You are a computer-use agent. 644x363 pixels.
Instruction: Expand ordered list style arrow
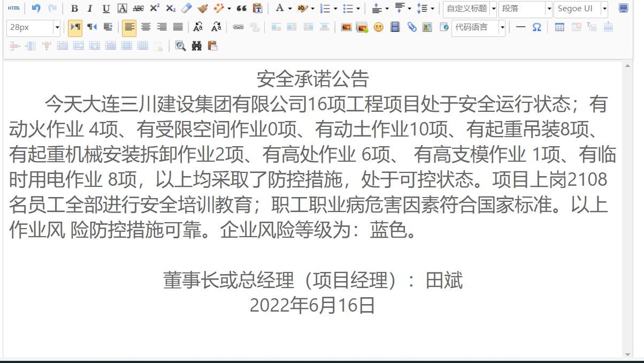coord(335,9)
